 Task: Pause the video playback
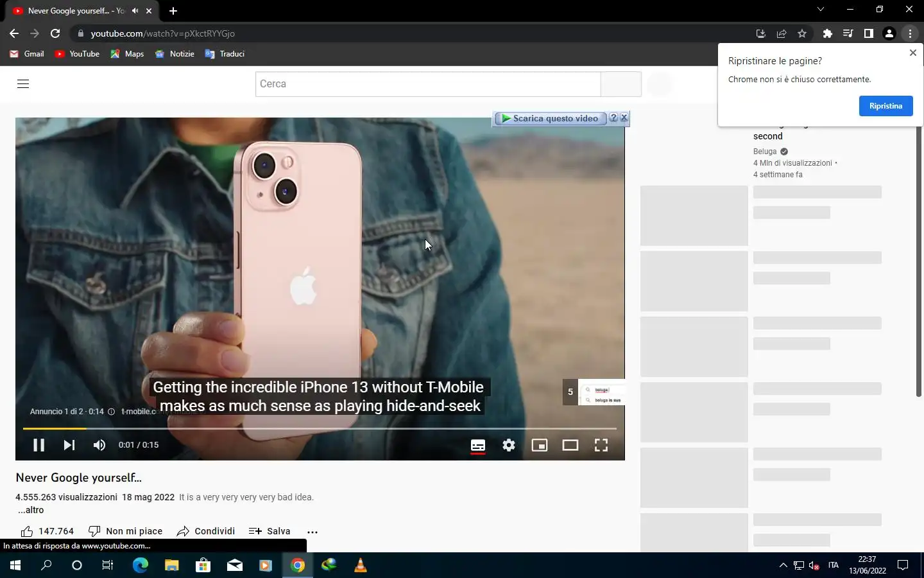tap(38, 445)
